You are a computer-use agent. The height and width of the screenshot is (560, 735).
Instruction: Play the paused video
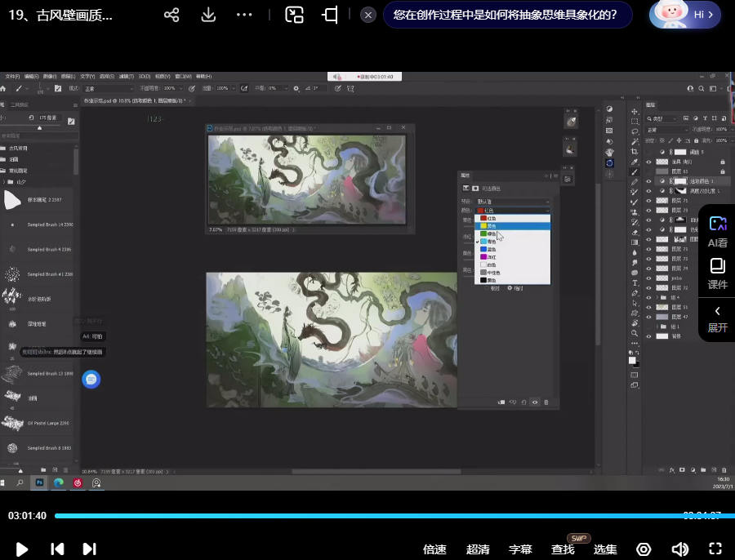(22, 549)
